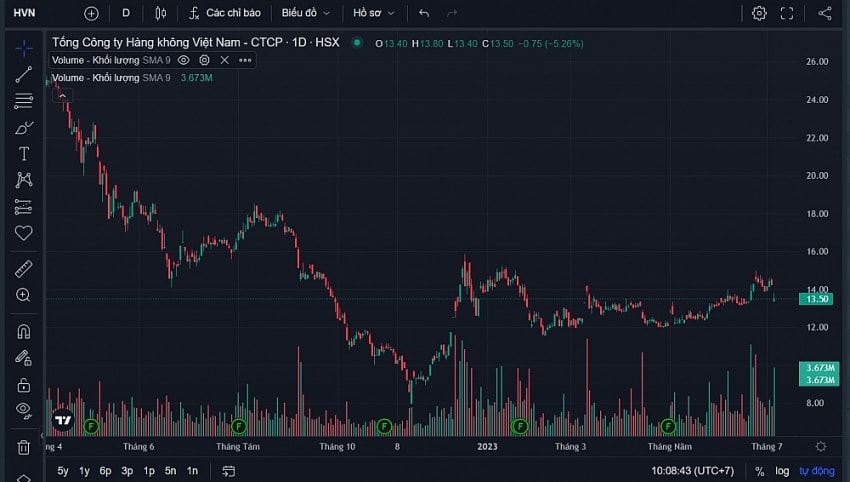
Task: Toggle stay in drawing mode
Action: tap(23, 358)
